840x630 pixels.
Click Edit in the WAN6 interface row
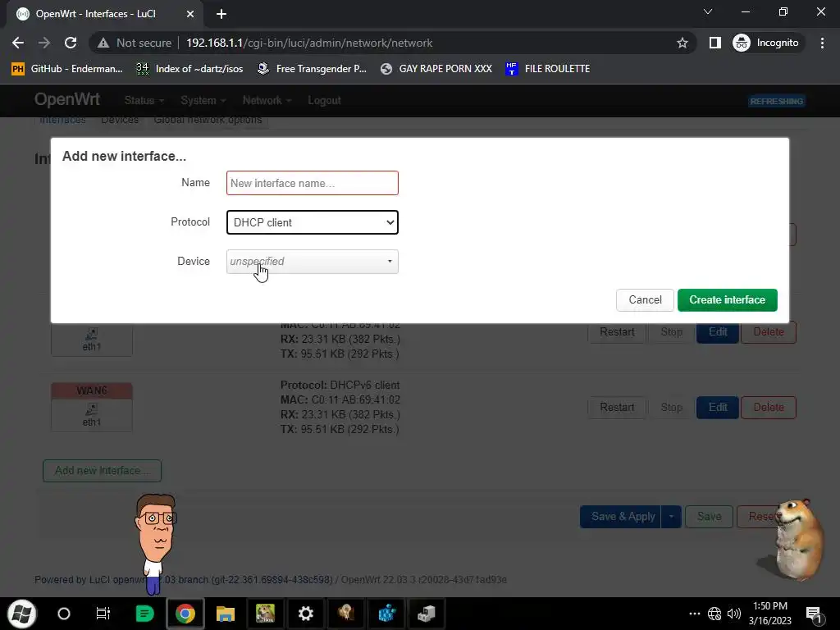click(x=717, y=407)
